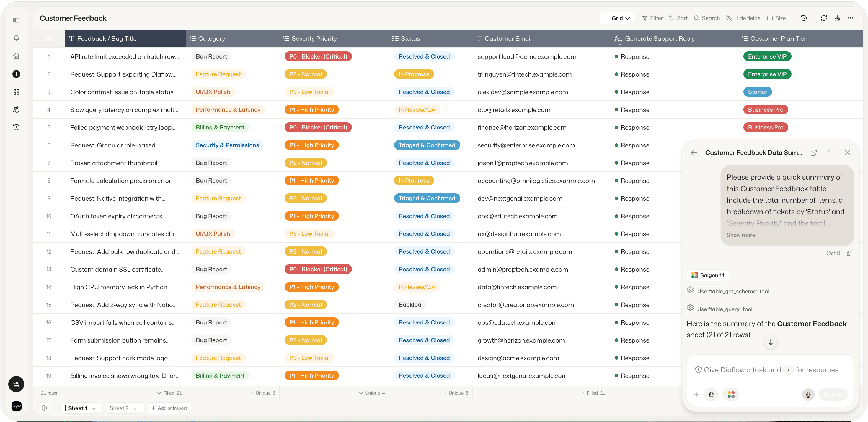Expand chat panel to fullscreen
The width and height of the screenshot is (868, 422).
click(831, 153)
